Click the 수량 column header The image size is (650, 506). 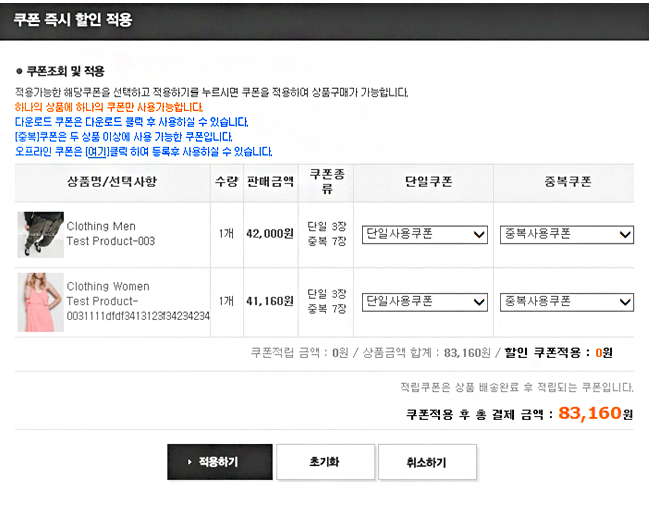pyautogui.click(x=226, y=182)
